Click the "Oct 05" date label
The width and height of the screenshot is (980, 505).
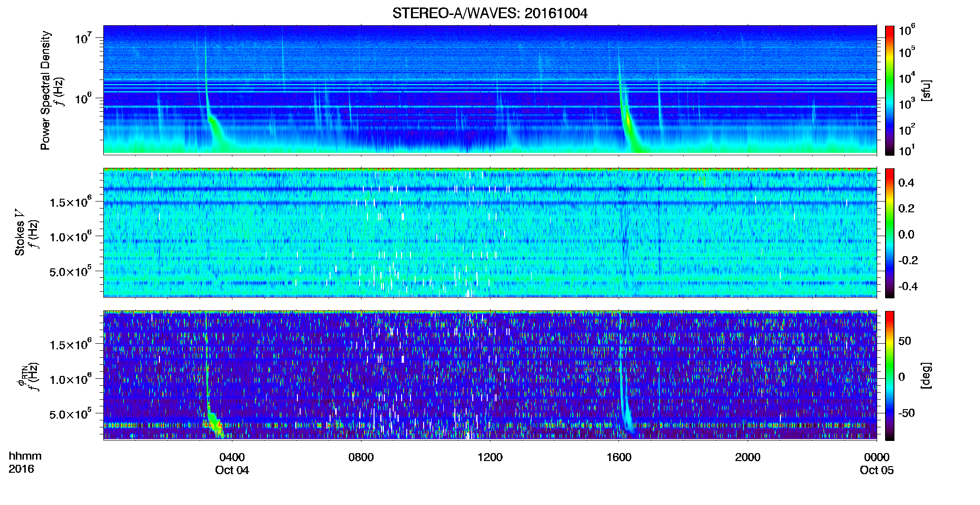coord(877,470)
